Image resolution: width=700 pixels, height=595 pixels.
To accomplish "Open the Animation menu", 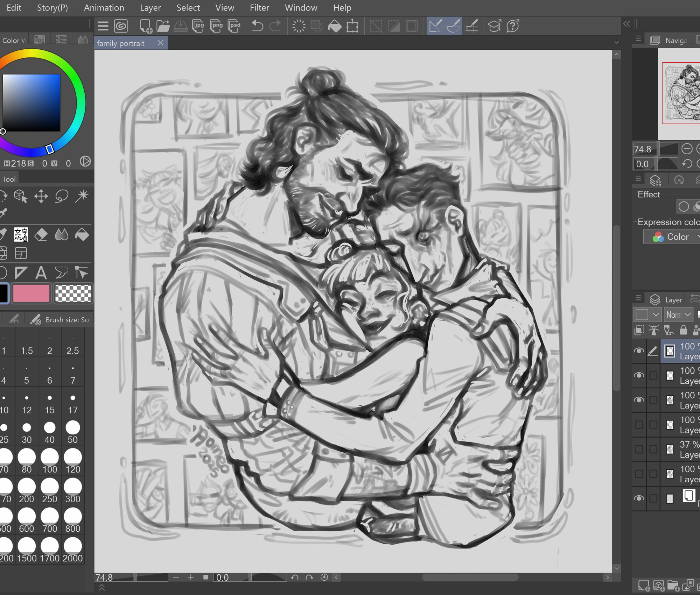I will (104, 8).
